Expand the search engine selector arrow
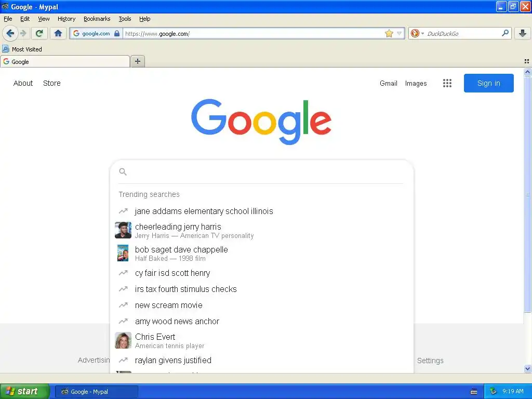532x399 pixels. pyautogui.click(x=423, y=33)
